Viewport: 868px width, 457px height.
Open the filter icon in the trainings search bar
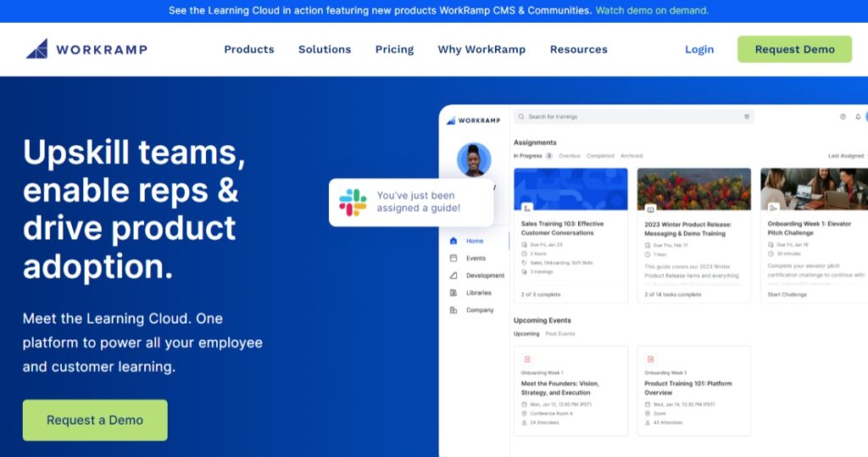pos(746,117)
